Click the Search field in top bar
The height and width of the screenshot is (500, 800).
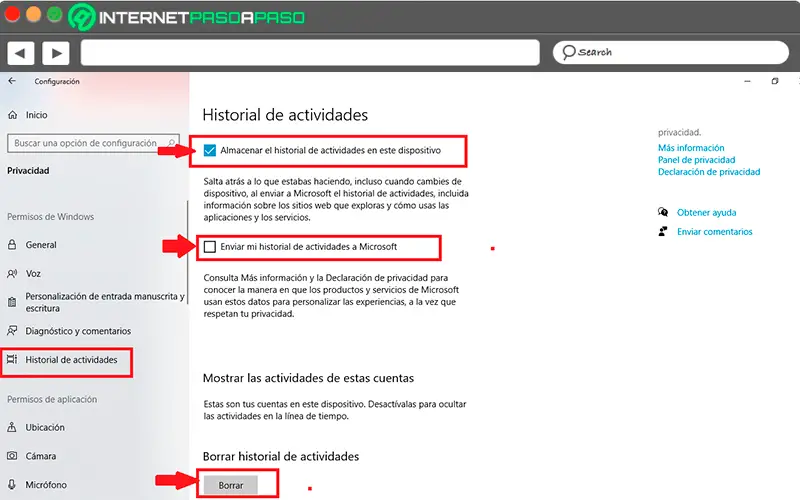[670, 52]
